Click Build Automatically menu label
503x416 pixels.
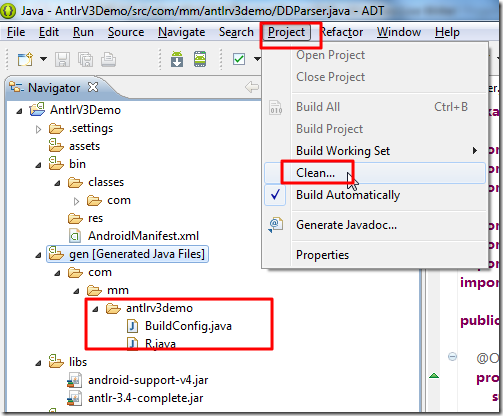348,195
